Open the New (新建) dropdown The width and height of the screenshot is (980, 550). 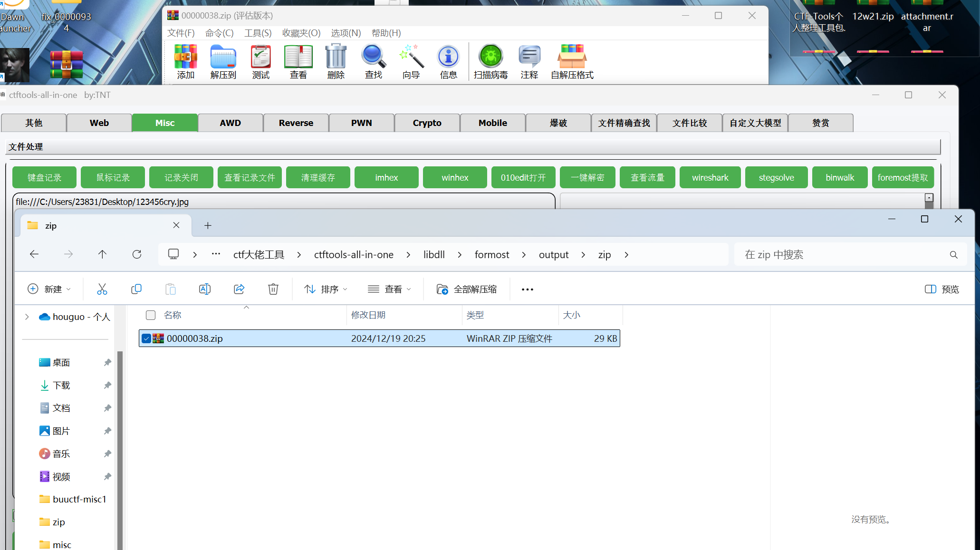pos(49,289)
